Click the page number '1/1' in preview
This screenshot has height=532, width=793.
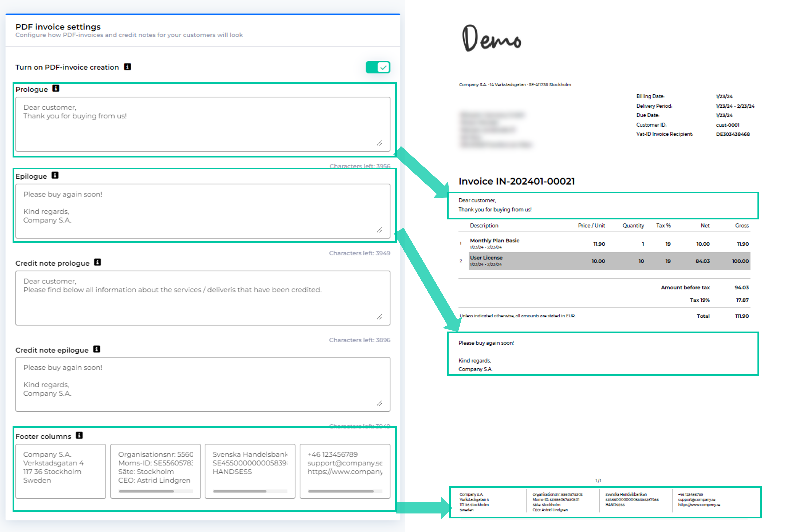coord(598,481)
